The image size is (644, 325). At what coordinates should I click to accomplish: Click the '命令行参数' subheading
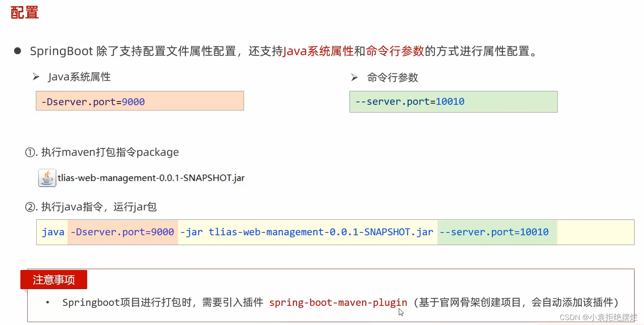pyautogui.click(x=393, y=77)
